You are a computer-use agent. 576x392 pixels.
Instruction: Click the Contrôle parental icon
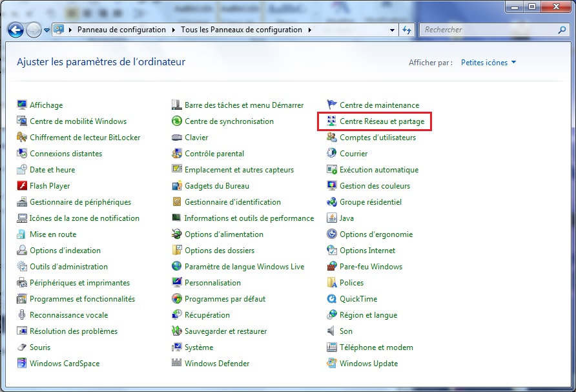click(x=177, y=153)
